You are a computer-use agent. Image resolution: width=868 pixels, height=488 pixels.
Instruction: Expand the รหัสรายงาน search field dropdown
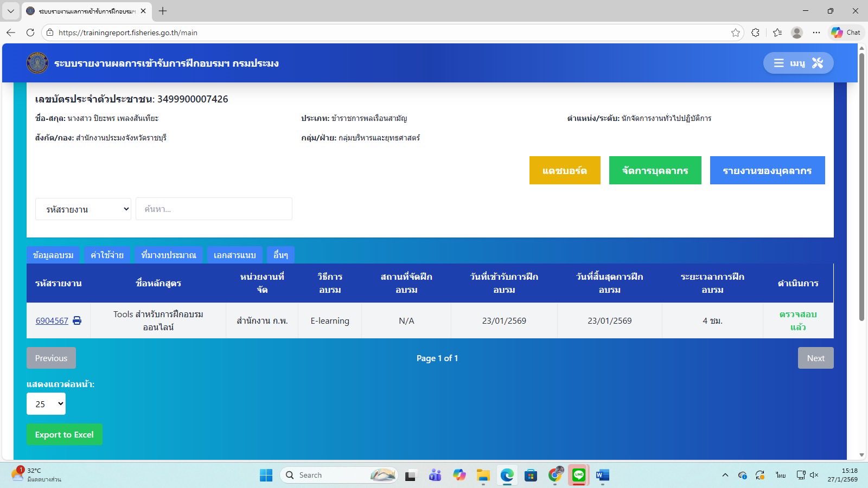(83, 209)
